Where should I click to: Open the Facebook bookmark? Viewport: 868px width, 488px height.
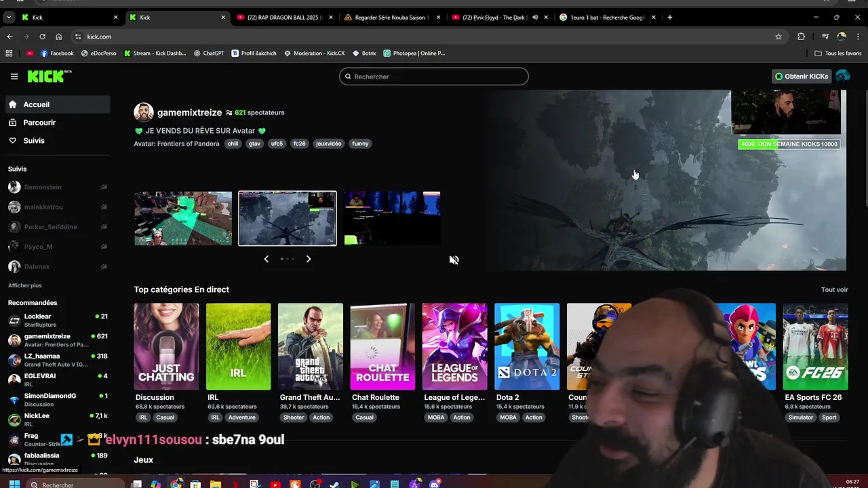tap(57, 53)
